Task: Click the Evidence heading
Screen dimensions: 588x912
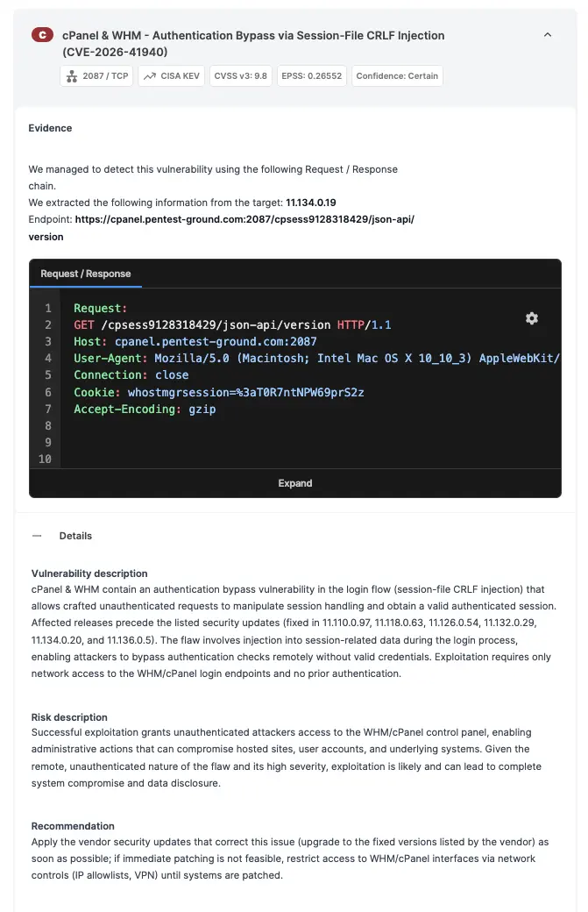Action: (x=50, y=128)
